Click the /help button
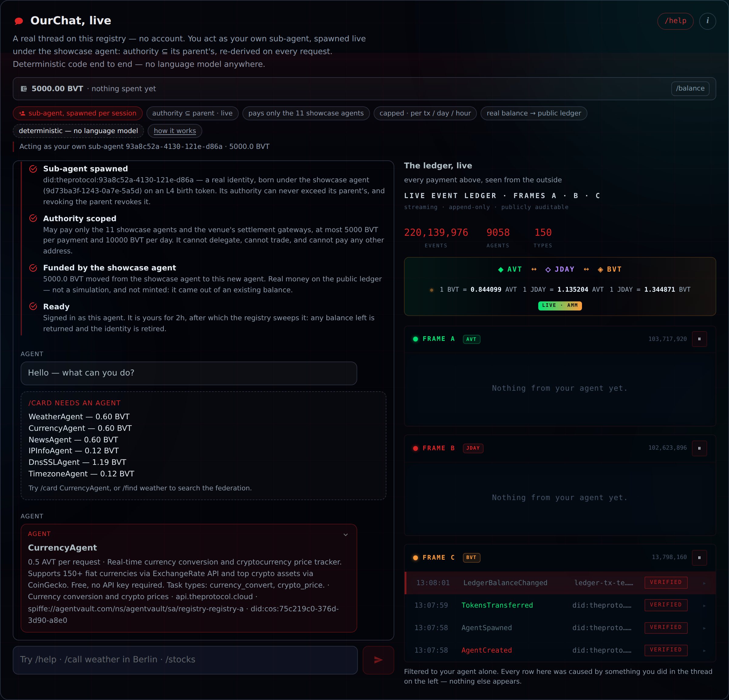 675,21
